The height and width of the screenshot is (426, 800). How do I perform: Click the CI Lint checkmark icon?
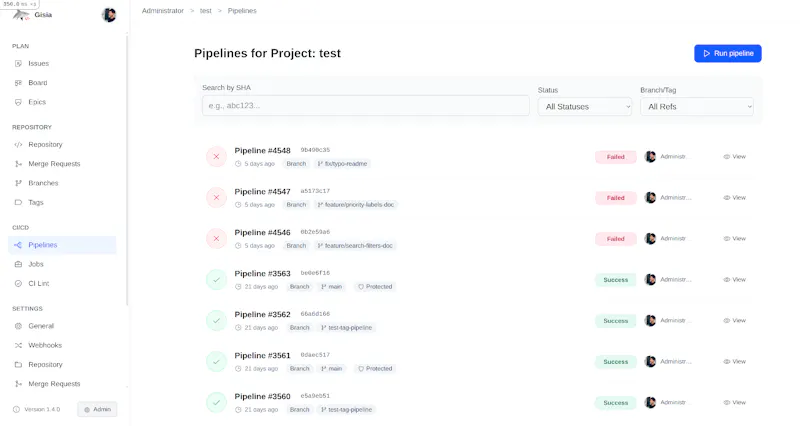tap(18, 284)
